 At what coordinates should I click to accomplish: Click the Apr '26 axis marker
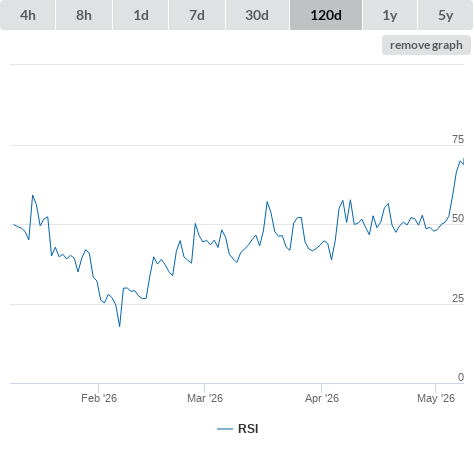pos(322,398)
